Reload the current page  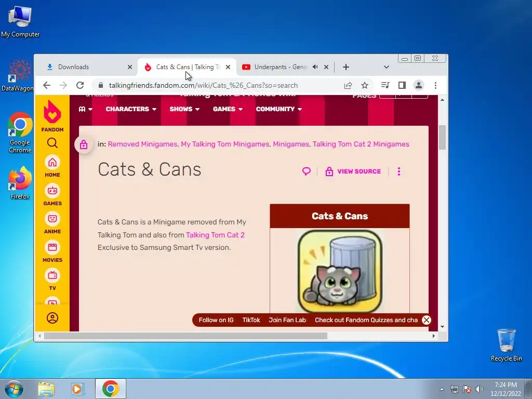80,85
